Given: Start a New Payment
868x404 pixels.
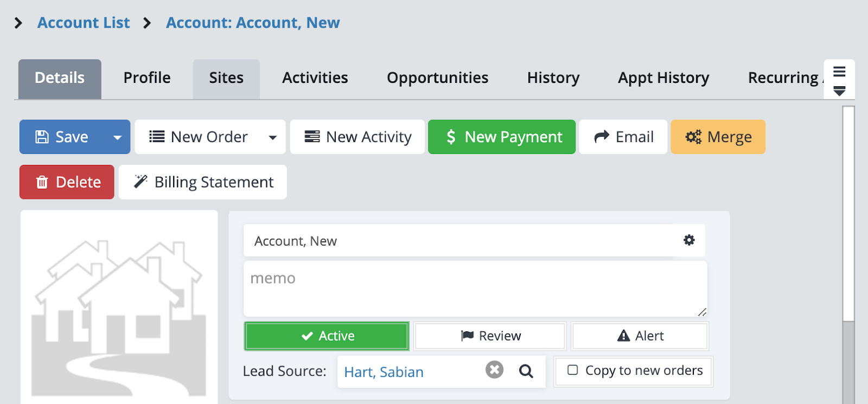Looking at the screenshot, I should point(502,137).
